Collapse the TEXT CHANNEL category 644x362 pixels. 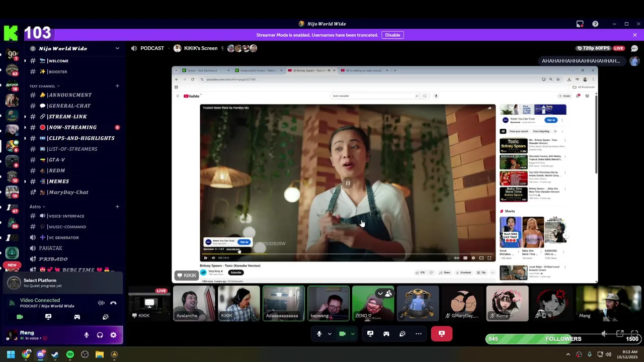pyautogui.click(x=44, y=86)
